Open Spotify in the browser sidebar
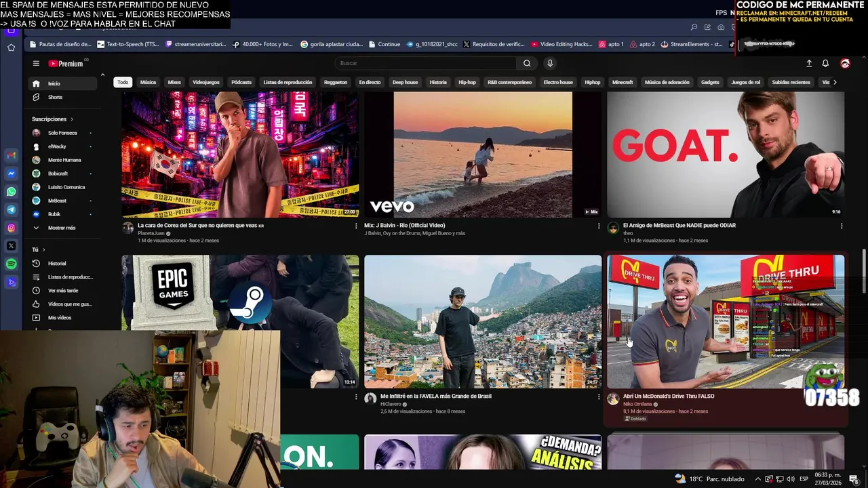The width and height of the screenshot is (868, 488). (12, 264)
